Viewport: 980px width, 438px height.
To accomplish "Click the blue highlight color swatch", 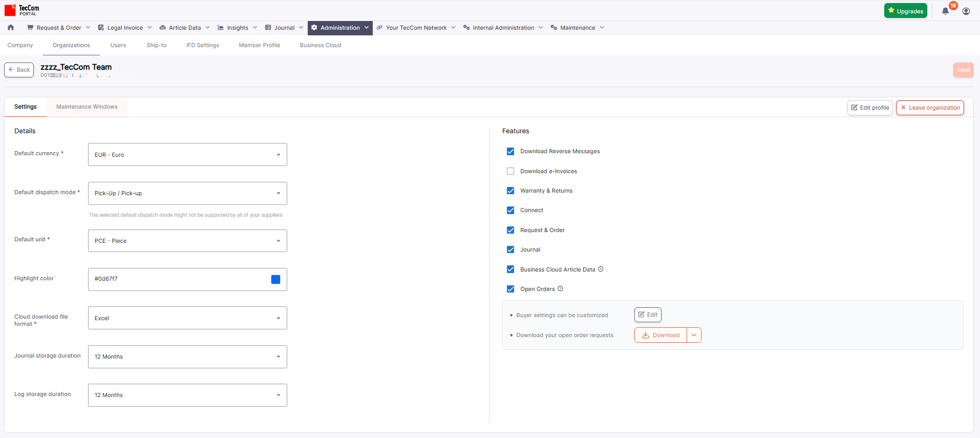I will [275, 279].
